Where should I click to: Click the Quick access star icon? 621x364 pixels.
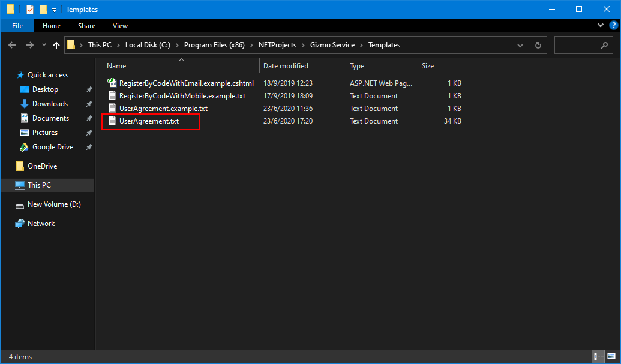[x=20, y=75]
